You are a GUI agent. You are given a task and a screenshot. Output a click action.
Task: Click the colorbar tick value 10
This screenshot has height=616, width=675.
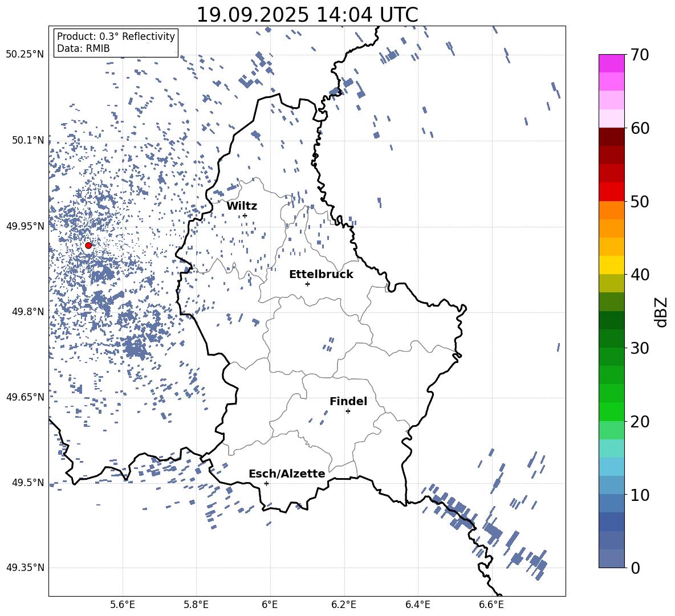click(640, 495)
